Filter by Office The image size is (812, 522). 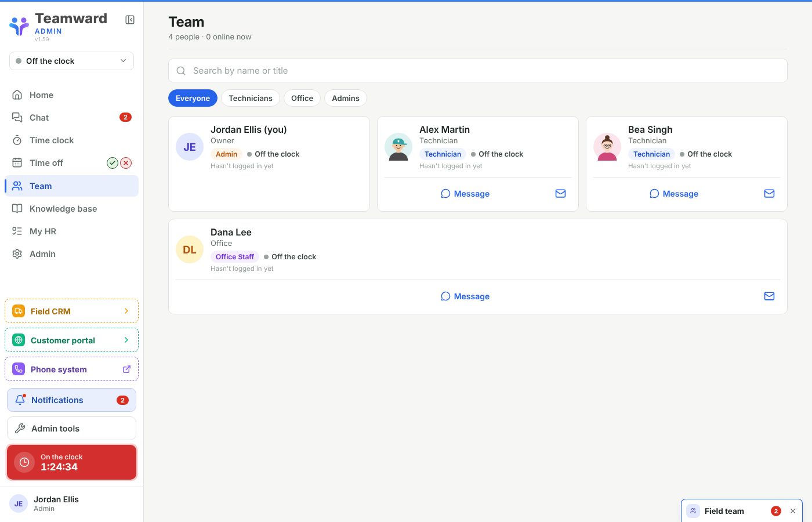[x=302, y=98]
